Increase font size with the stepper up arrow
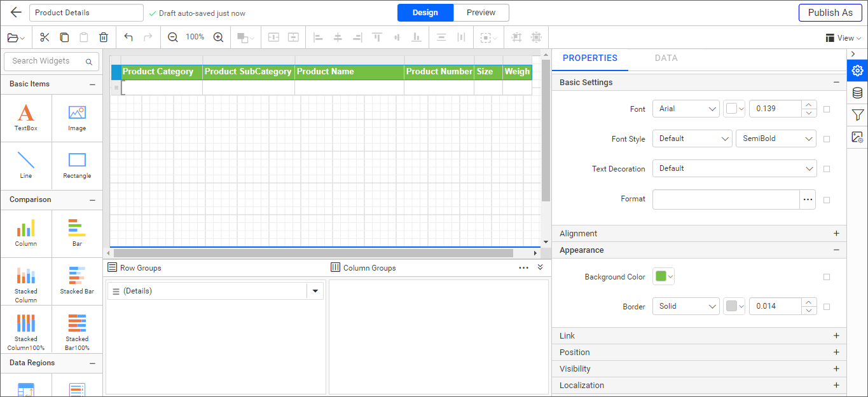Image resolution: width=868 pixels, height=397 pixels. pos(808,105)
